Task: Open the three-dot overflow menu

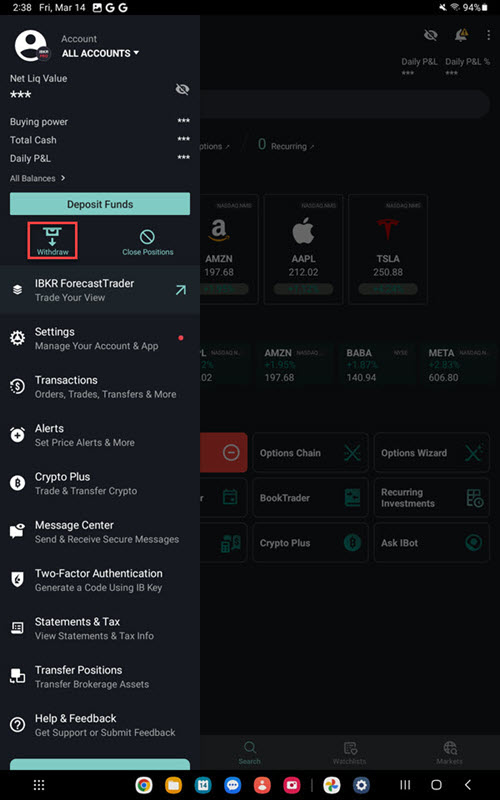Action: 489,35
